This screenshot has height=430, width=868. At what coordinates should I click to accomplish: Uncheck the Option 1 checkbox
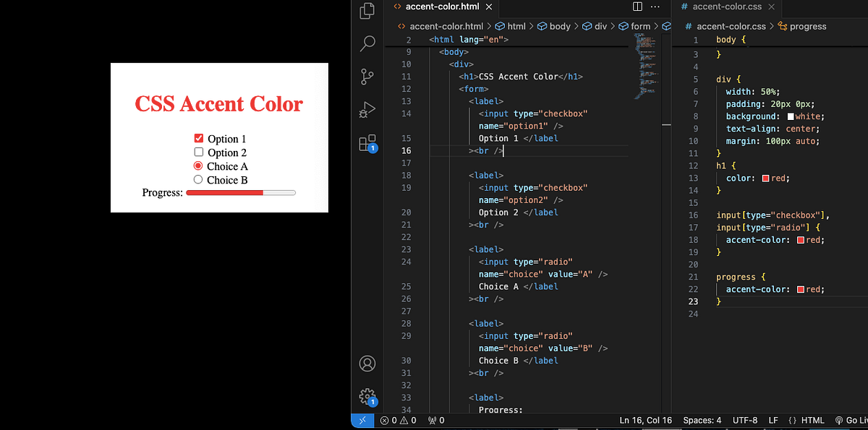[x=199, y=138]
